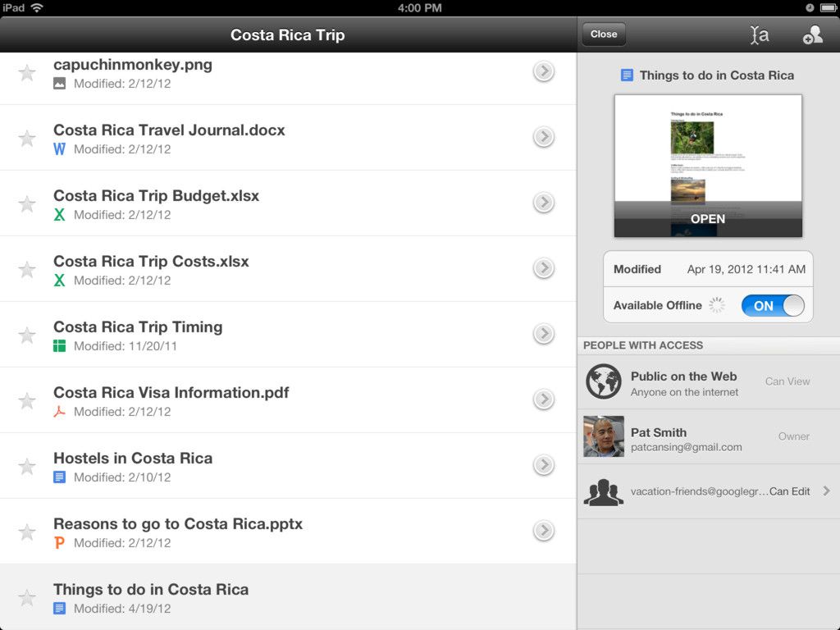Star the capuchinmonkey.png file
The width and height of the screenshot is (840, 630).
27,73
